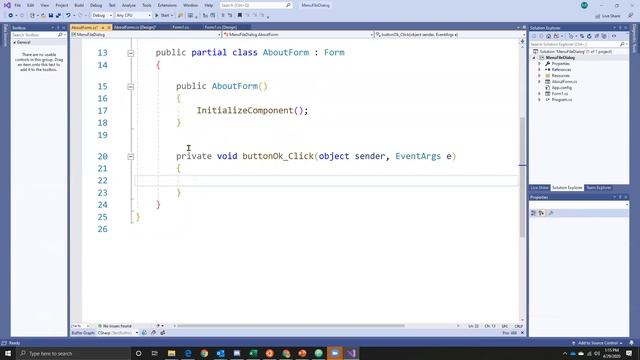This screenshot has height=360, width=640.
Task: Switch to the Live Share panel tab
Action: 540,188
